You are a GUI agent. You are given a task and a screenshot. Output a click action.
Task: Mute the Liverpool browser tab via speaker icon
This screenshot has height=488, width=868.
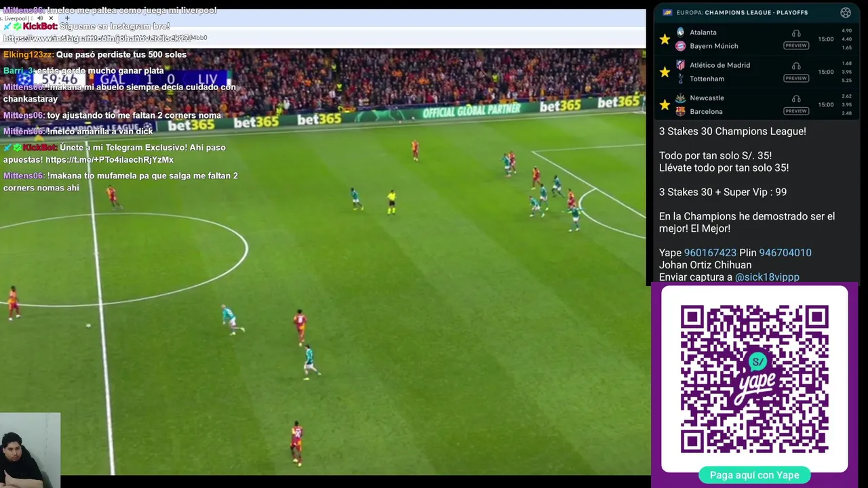click(x=40, y=18)
